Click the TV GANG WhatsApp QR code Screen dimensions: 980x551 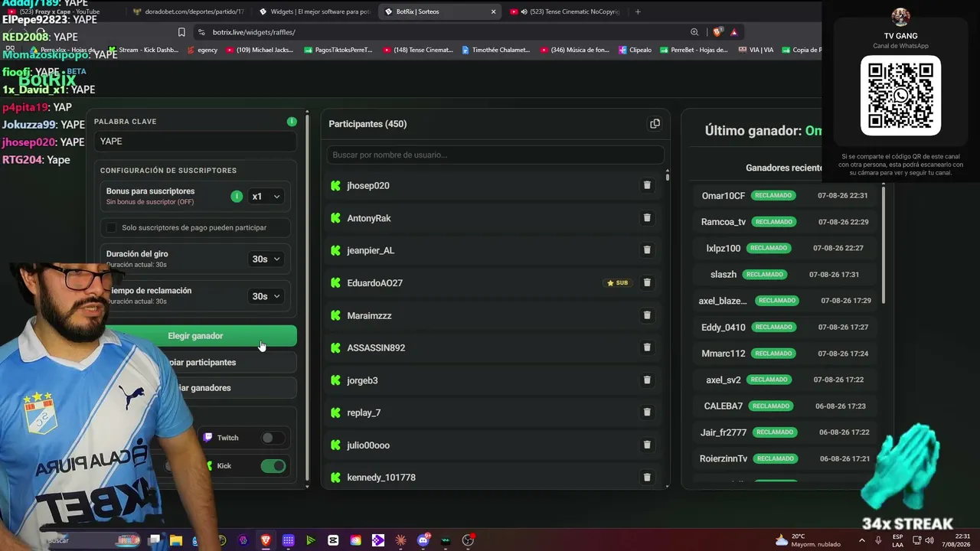tap(900, 95)
